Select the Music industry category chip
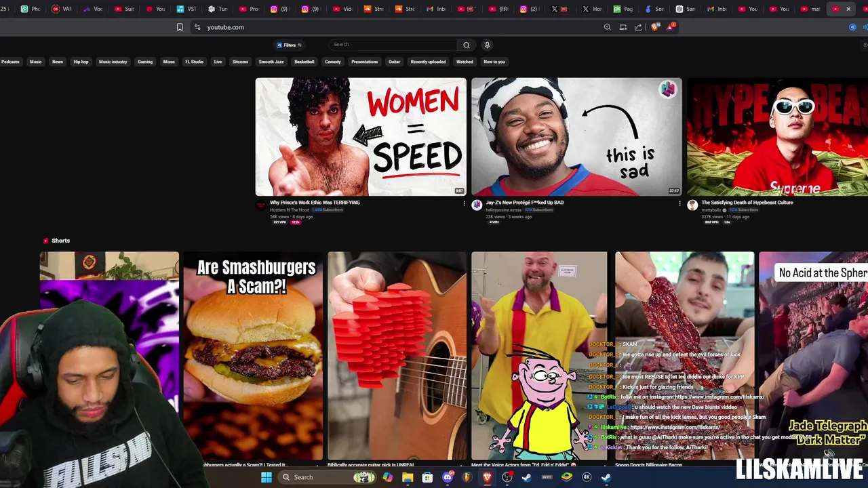Screen dimensions: 868x488 [113, 62]
